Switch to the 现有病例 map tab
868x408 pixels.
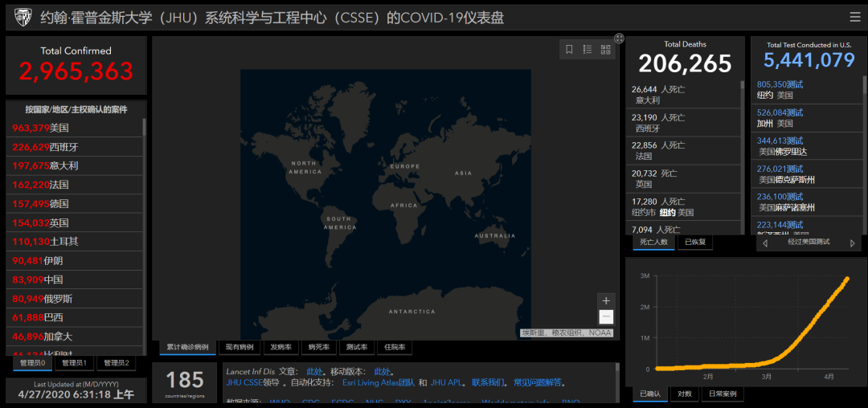click(239, 347)
